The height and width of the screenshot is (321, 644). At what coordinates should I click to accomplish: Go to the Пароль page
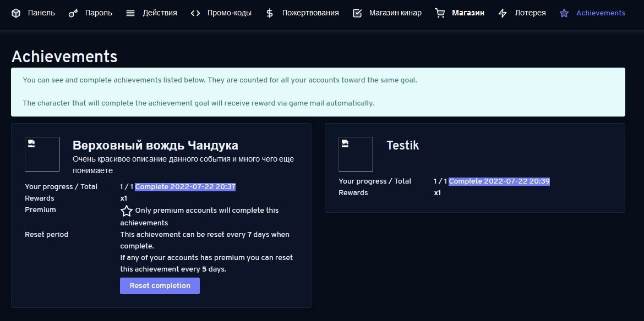pos(99,13)
